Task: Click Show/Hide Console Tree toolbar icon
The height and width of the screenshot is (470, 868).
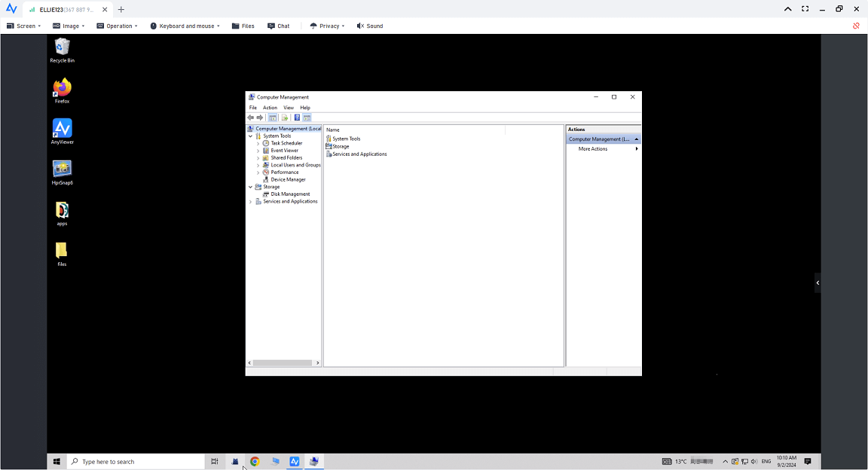Action: 273,117
